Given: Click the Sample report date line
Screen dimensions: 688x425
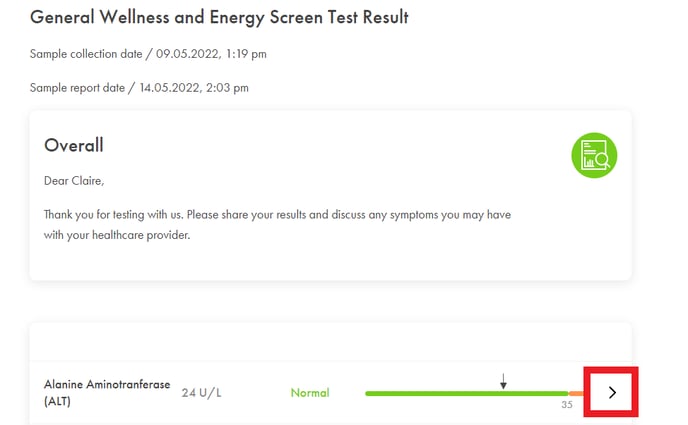Looking at the screenshot, I should pyautogui.click(x=139, y=88).
